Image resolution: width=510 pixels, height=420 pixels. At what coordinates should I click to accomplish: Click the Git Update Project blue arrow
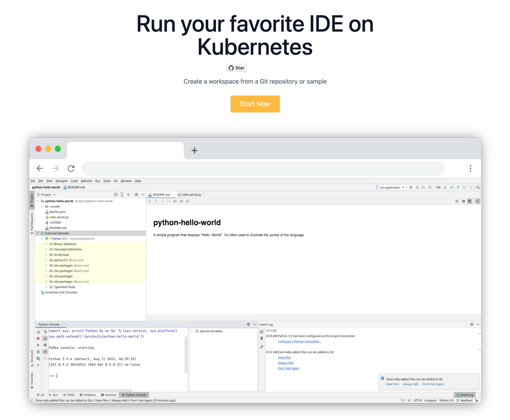445,188
